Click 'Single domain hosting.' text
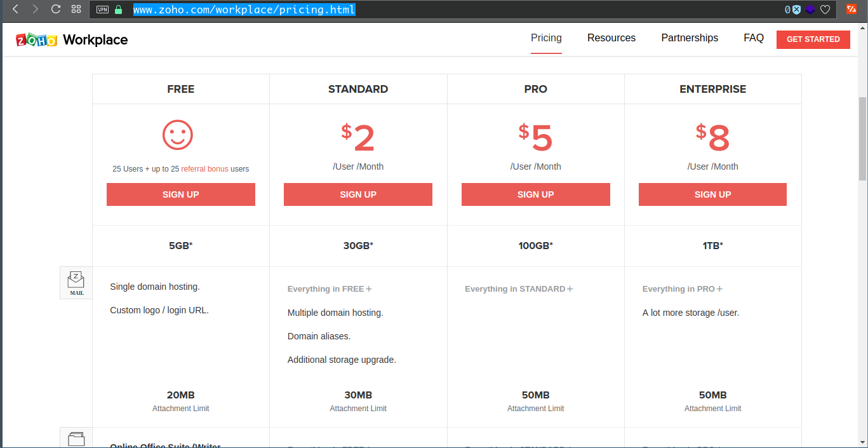The height and width of the screenshot is (448, 868). click(155, 287)
